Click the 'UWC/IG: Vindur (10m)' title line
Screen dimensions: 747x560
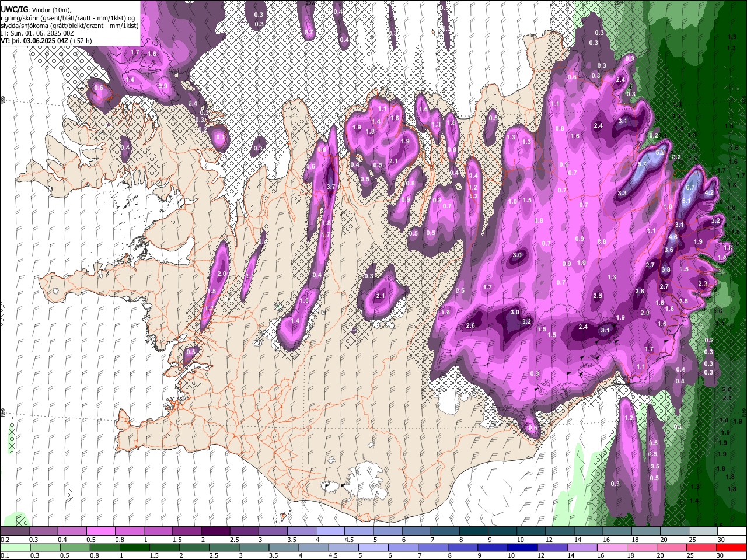coord(36,10)
